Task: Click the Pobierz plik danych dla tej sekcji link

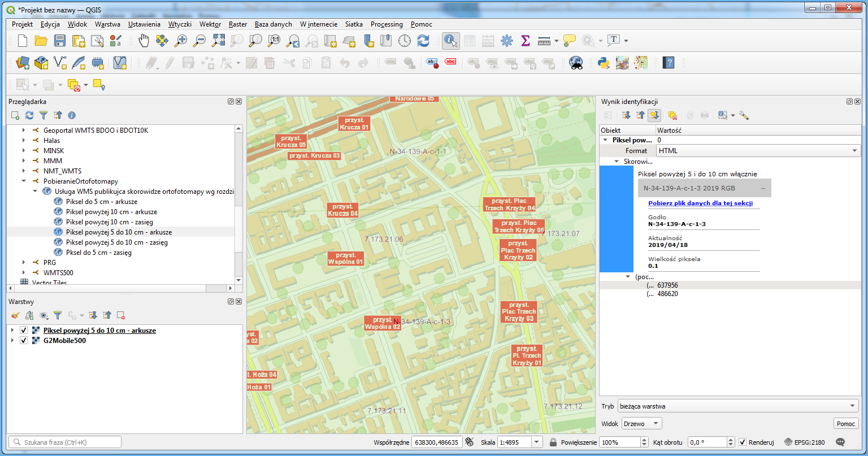Action: click(700, 203)
